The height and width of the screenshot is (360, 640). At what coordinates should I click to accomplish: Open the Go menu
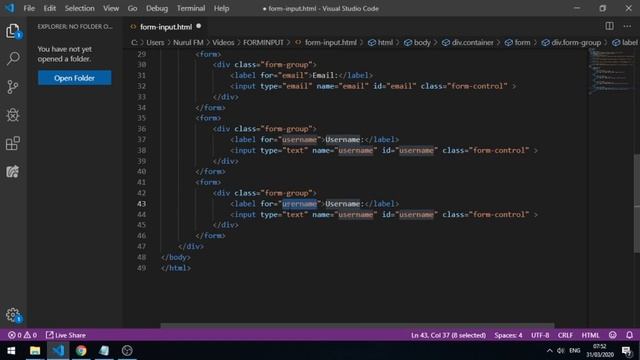point(132,8)
